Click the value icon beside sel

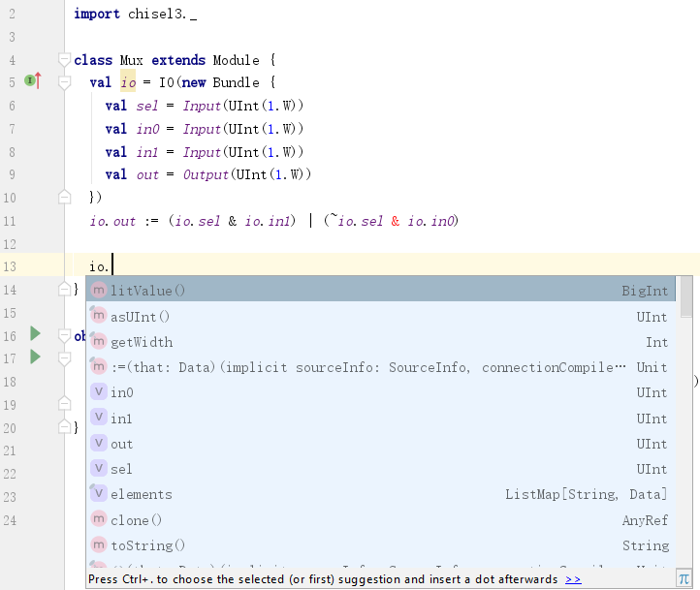point(98,468)
